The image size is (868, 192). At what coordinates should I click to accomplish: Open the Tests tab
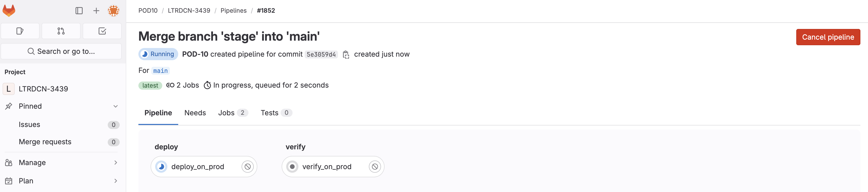point(276,113)
